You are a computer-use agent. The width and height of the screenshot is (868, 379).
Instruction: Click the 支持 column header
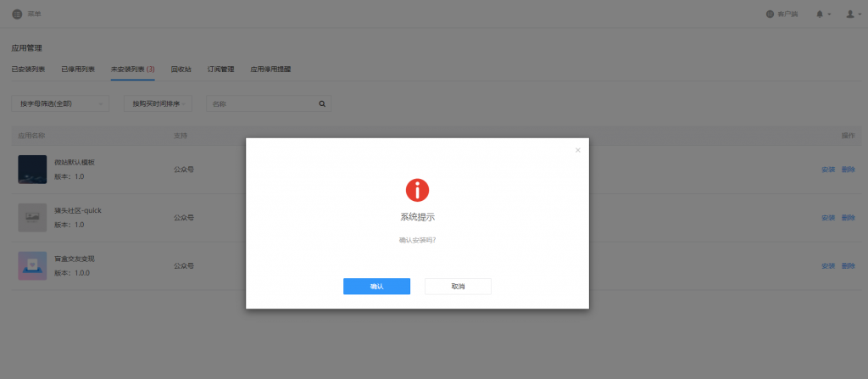pyautogui.click(x=181, y=136)
